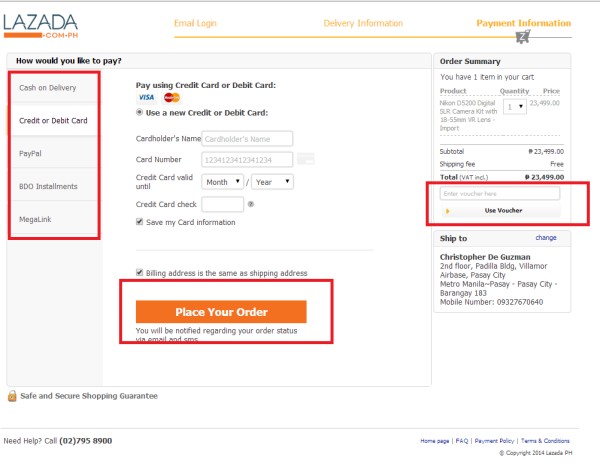Open the product Quantity dropdown

(515, 106)
